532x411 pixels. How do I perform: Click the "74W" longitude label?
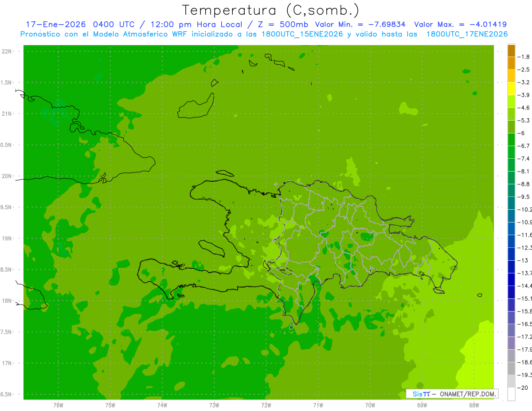[x=162, y=405]
